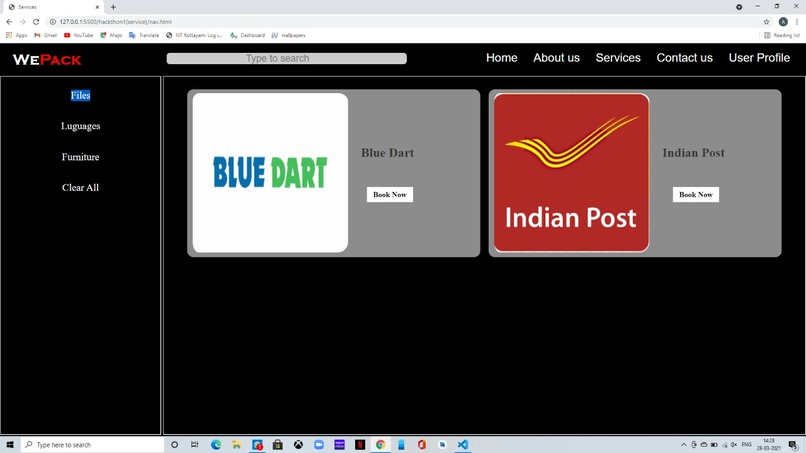Launch Microsoft Edge from taskbar
Viewport: 806px width, 453px height.
click(x=215, y=444)
